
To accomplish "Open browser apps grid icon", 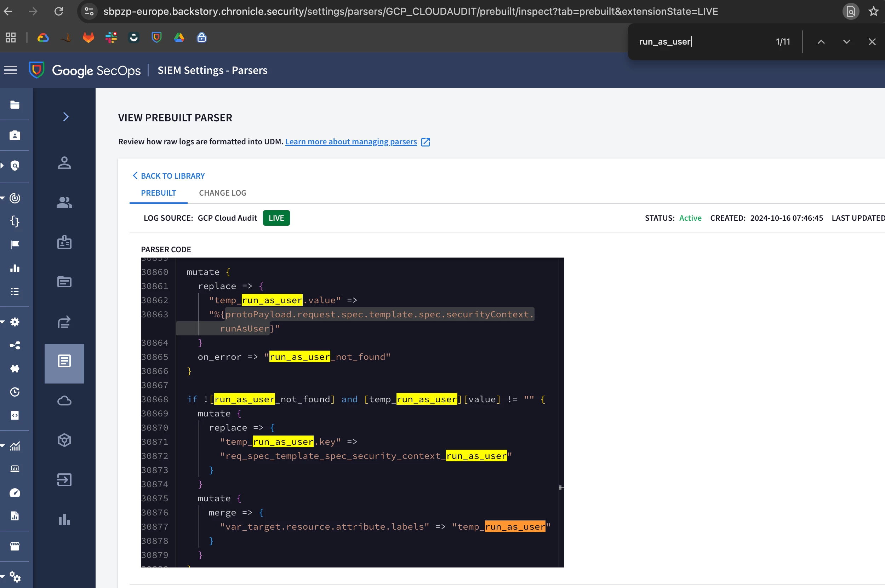I will 11,38.
